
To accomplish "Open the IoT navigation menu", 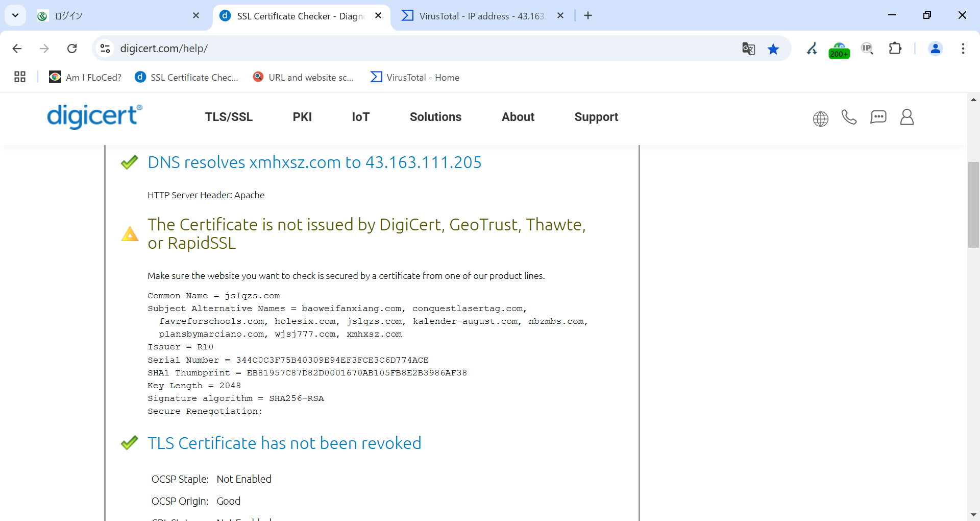I will (360, 117).
